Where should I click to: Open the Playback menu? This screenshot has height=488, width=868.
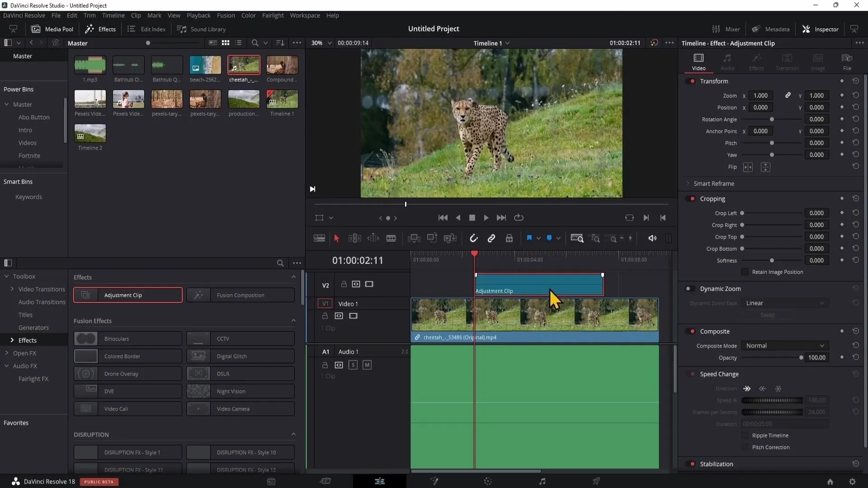[199, 15]
